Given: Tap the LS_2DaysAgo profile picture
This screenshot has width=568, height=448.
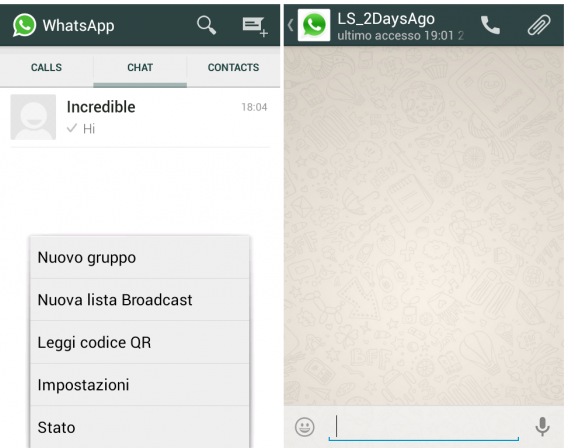Looking at the screenshot, I should click(314, 25).
